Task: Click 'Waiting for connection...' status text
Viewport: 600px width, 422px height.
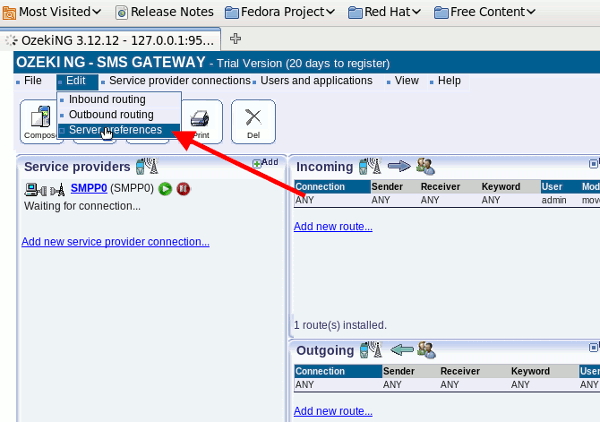Action: click(x=82, y=206)
